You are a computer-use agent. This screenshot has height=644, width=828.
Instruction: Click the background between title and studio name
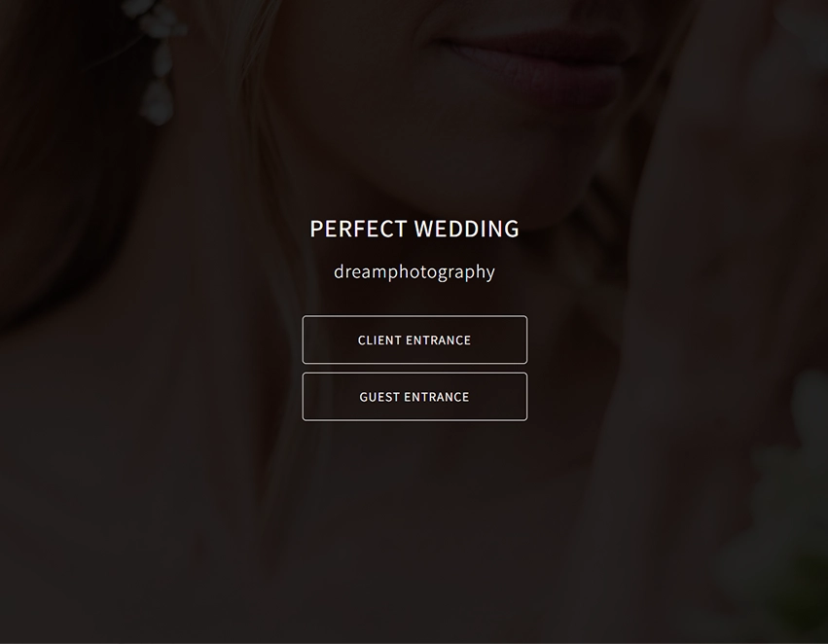click(414, 250)
